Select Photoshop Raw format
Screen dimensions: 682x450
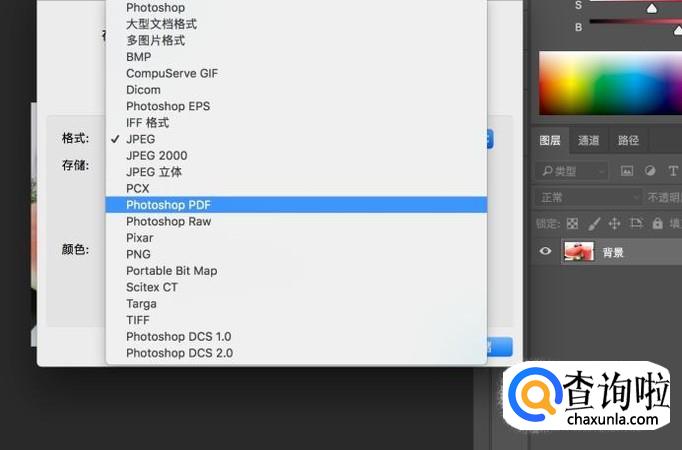pyautogui.click(x=296, y=221)
